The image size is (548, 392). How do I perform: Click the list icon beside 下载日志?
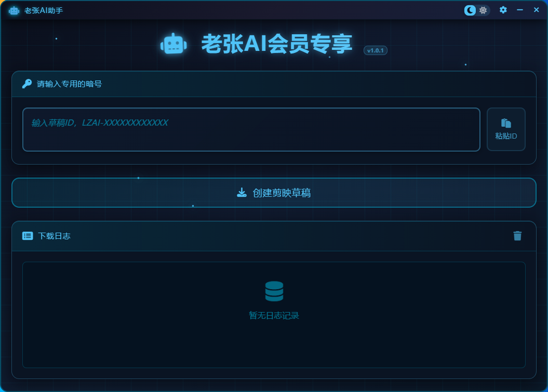28,236
